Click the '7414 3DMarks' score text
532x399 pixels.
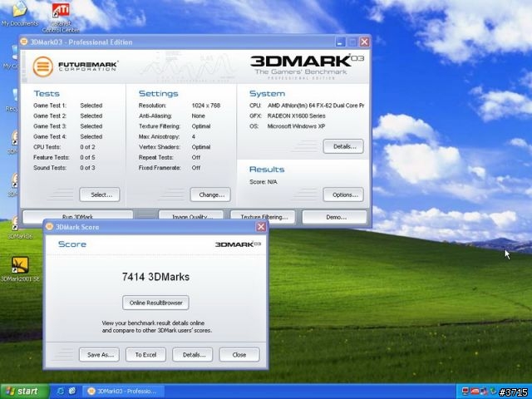pyautogui.click(x=155, y=277)
